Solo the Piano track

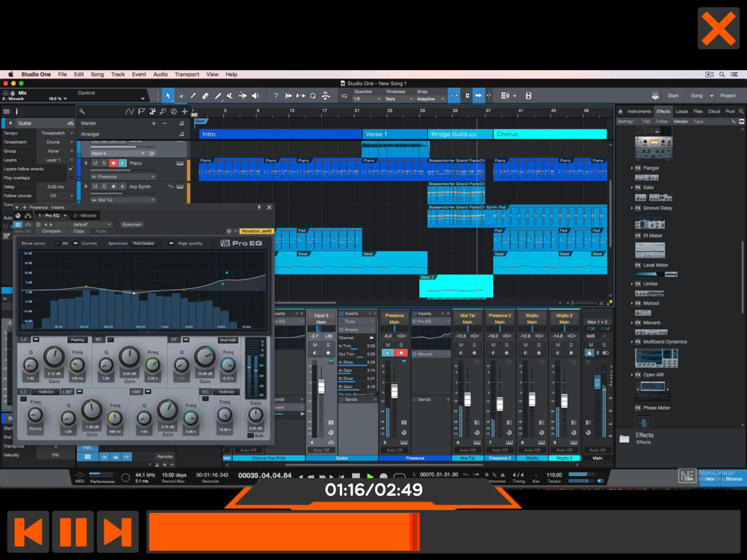(104, 164)
